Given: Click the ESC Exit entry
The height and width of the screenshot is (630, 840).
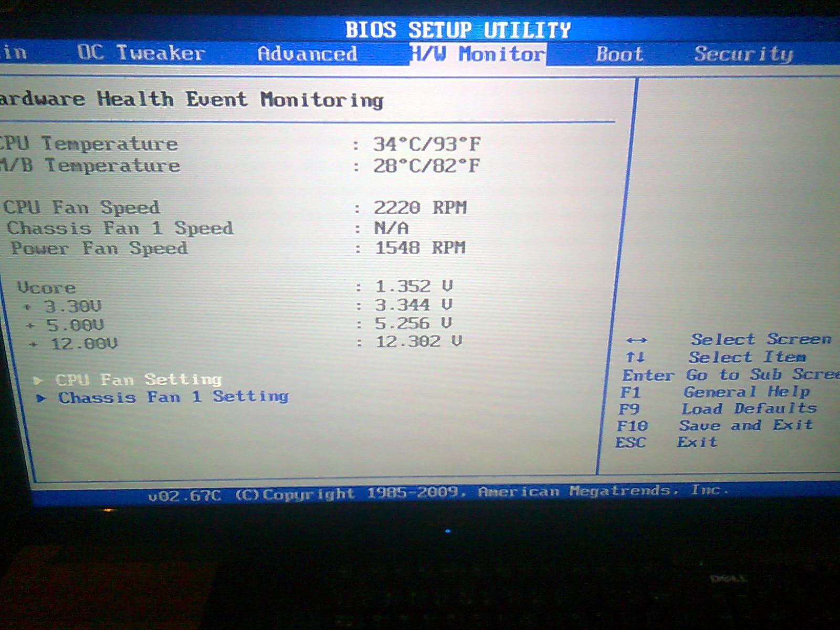Looking at the screenshot, I should click(x=666, y=442).
